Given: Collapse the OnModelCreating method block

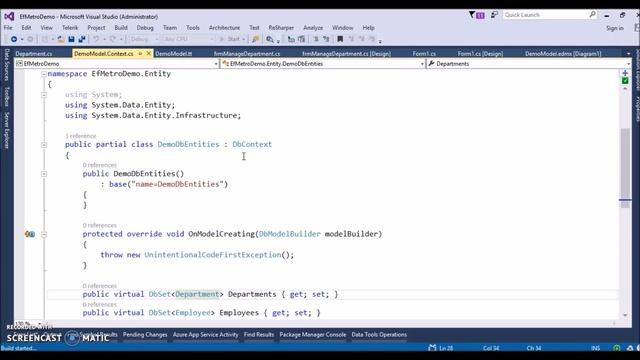Looking at the screenshot, I should (44, 234).
